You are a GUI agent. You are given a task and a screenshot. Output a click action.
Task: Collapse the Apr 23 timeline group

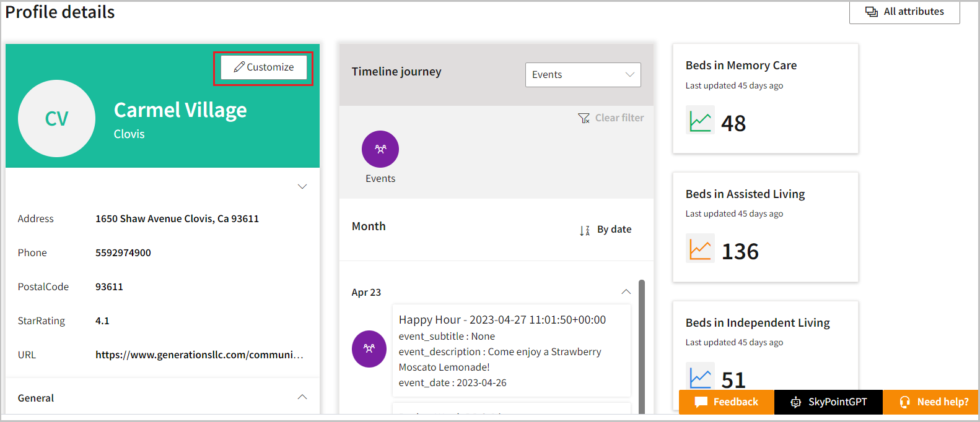click(626, 292)
